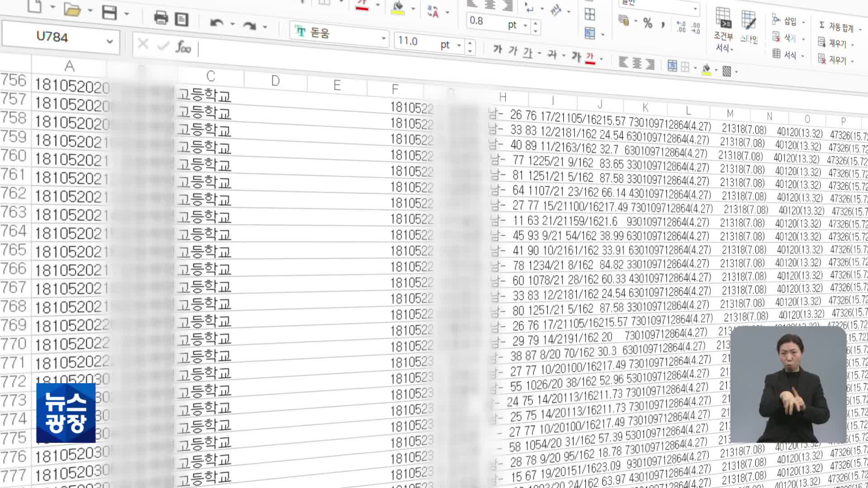Click the fill pattern hatch icon
The height and width of the screenshot is (488, 868).
click(727, 70)
